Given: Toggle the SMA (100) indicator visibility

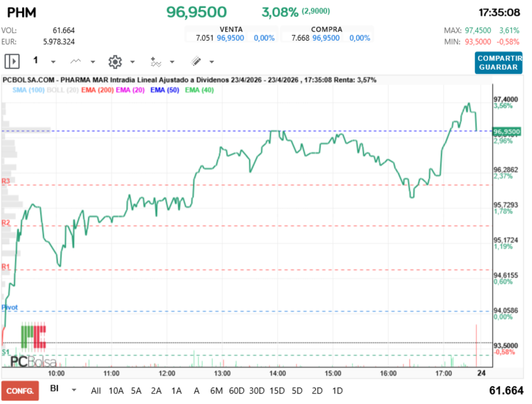Looking at the screenshot, I should 28,90.
